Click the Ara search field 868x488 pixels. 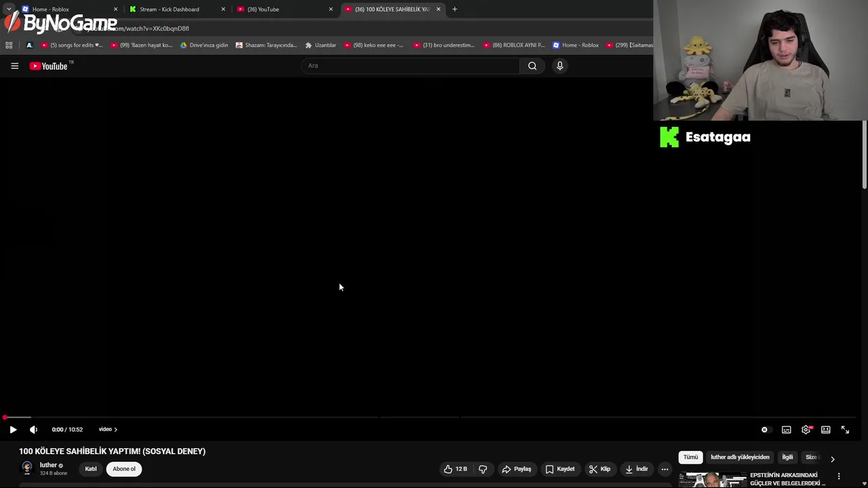click(410, 66)
